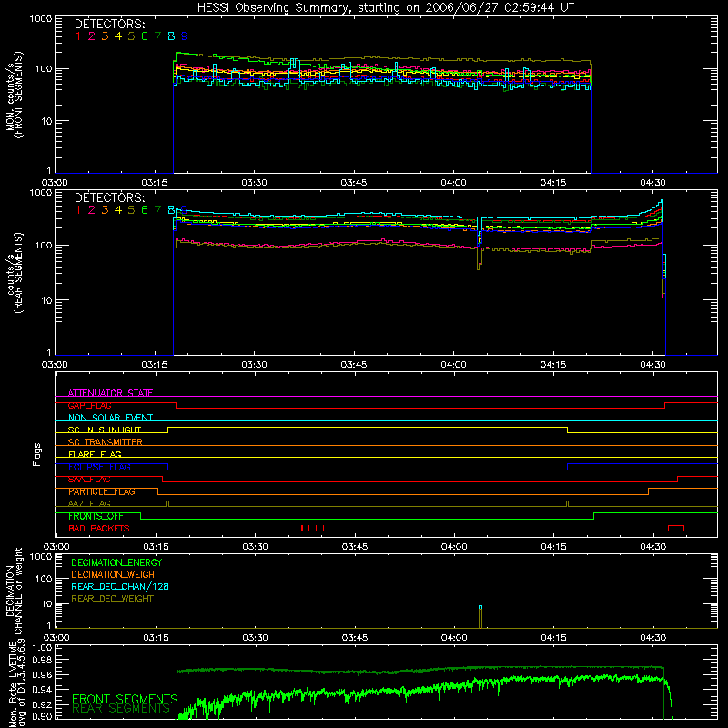
Task: Click the DETECTORS: heading in the front segments plot
Action: pyautogui.click(x=109, y=24)
